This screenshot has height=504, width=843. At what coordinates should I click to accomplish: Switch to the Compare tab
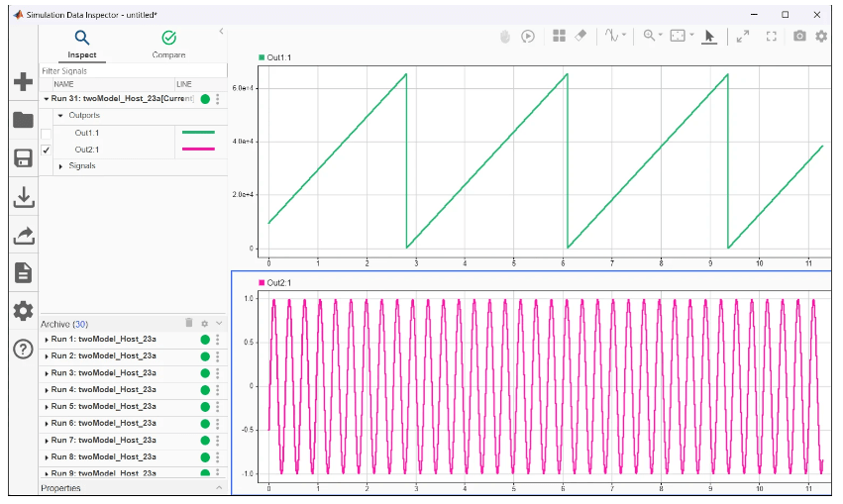pyautogui.click(x=168, y=44)
